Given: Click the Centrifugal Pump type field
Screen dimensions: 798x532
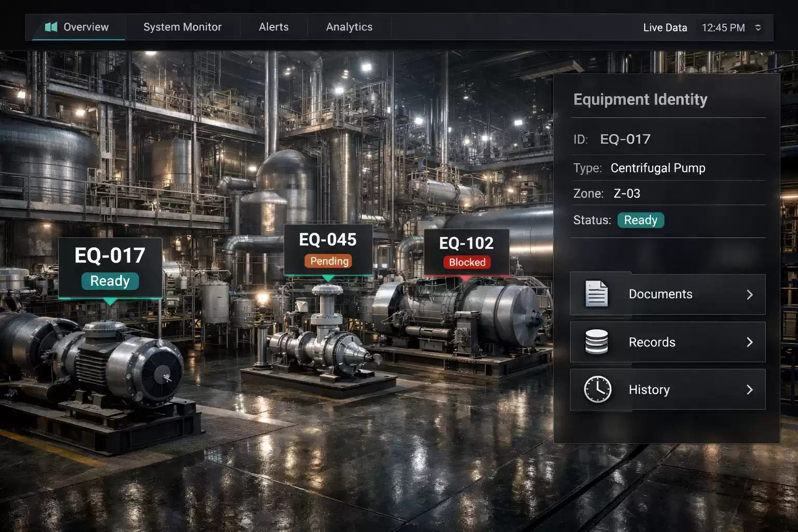Looking at the screenshot, I should 657,168.
